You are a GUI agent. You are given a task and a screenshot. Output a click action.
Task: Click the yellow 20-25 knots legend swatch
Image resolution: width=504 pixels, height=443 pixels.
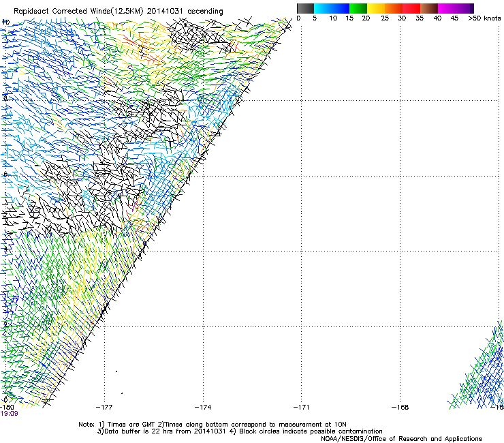point(376,8)
